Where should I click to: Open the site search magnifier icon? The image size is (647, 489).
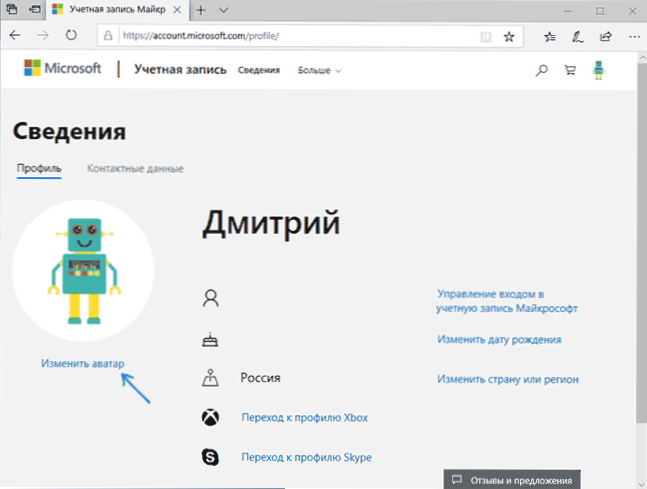click(541, 71)
